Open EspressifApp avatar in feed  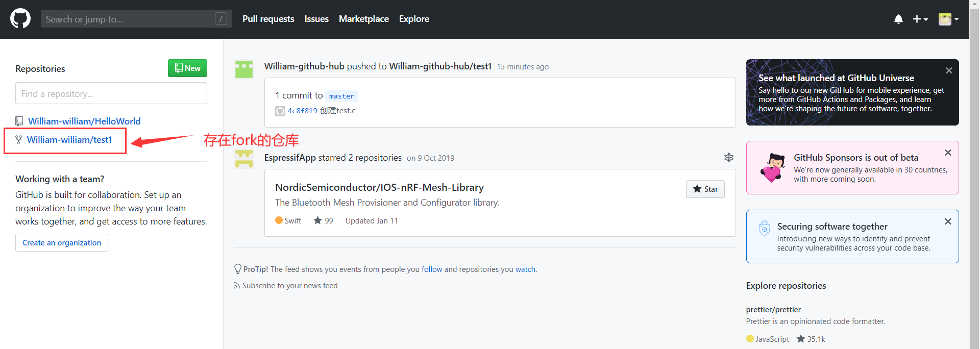coord(244,159)
